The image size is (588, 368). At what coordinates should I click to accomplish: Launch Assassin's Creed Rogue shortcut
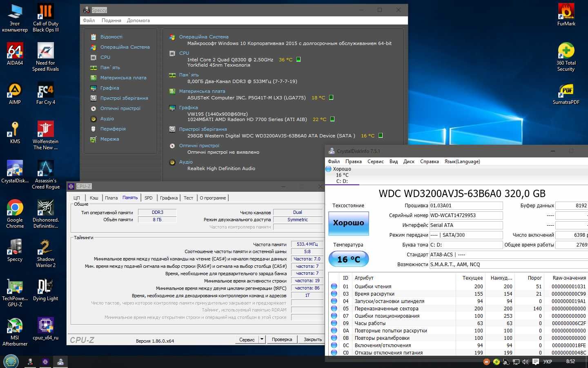[x=45, y=175]
